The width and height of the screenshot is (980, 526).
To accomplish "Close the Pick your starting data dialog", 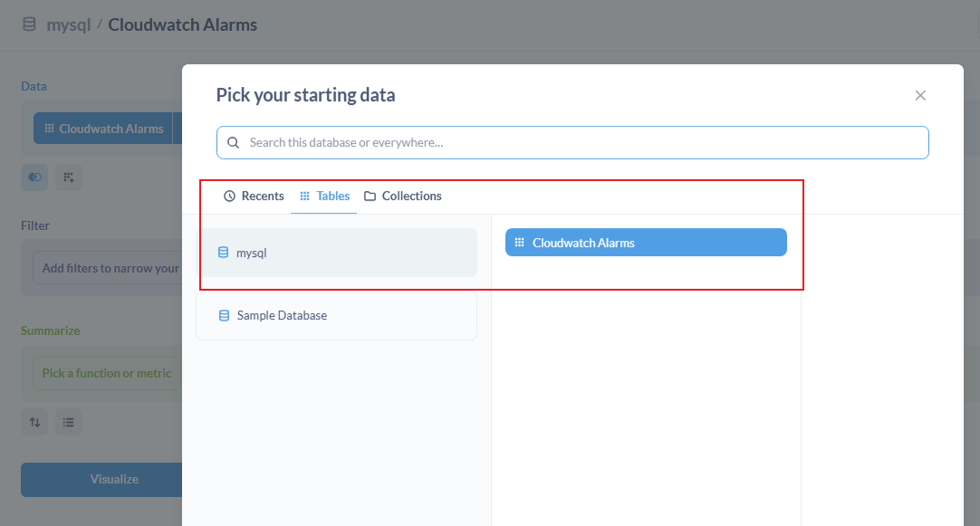I will click(920, 95).
